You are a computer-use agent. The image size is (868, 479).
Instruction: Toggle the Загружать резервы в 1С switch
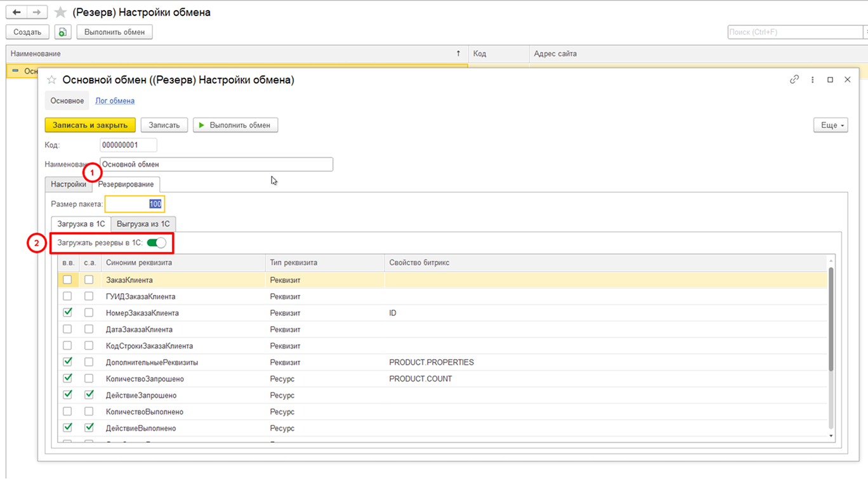tap(156, 242)
